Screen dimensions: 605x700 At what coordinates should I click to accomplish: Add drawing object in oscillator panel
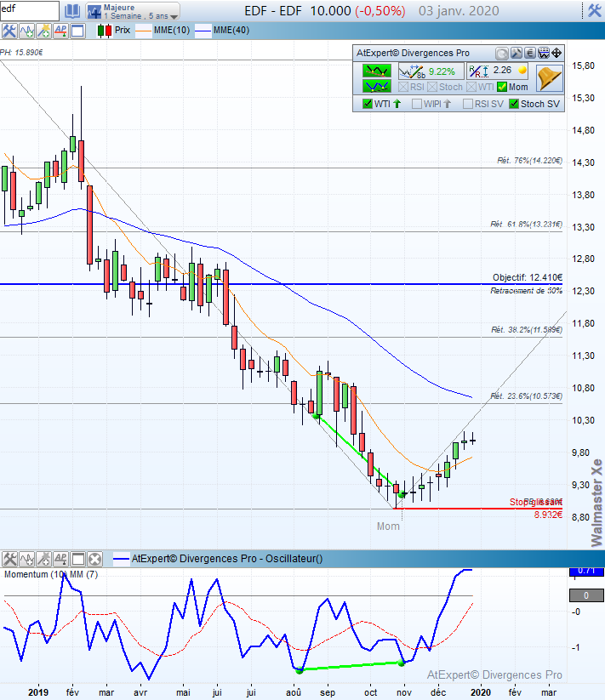click(43, 559)
